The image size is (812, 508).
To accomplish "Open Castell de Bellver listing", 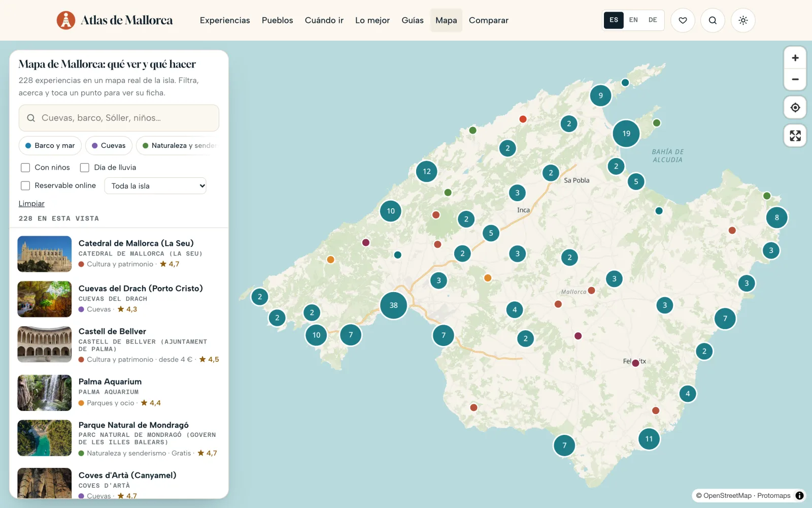I will [x=119, y=345].
